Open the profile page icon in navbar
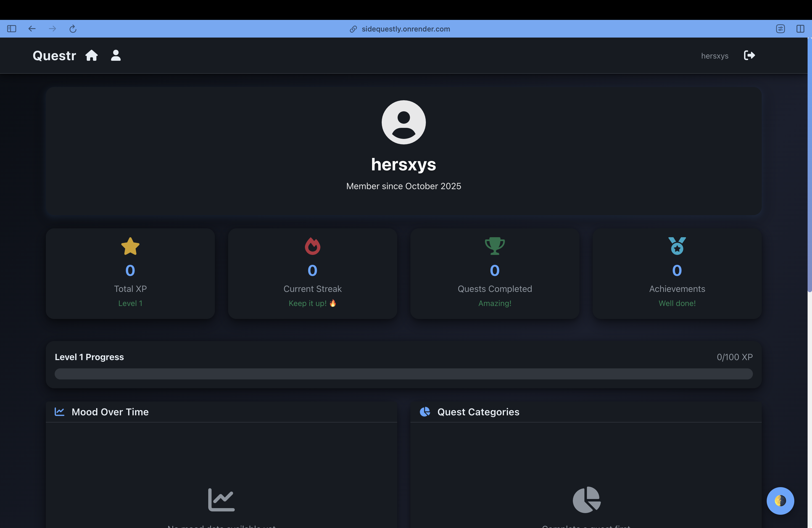Image resolution: width=812 pixels, height=528 pixels. (x=116, y=55)
